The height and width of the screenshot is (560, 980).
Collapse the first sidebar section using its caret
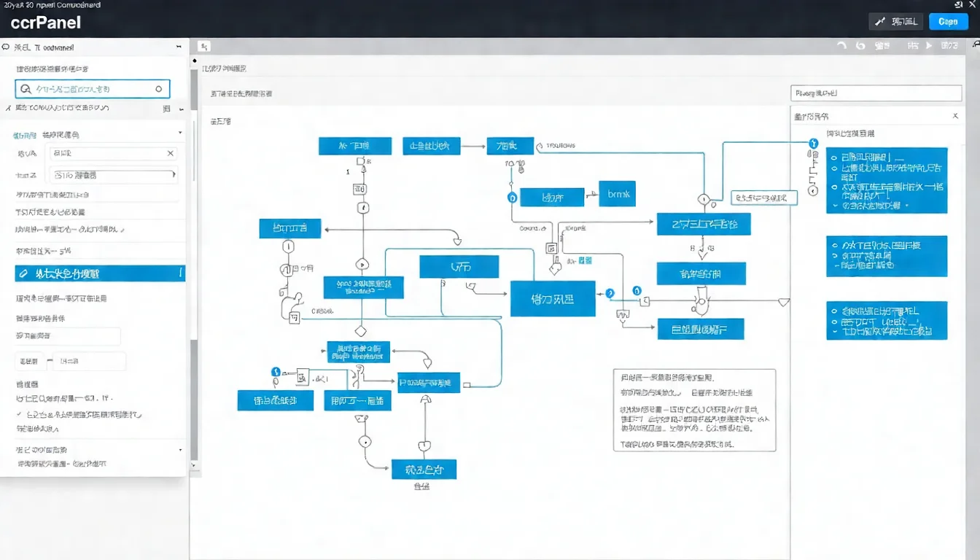[180, 133]
